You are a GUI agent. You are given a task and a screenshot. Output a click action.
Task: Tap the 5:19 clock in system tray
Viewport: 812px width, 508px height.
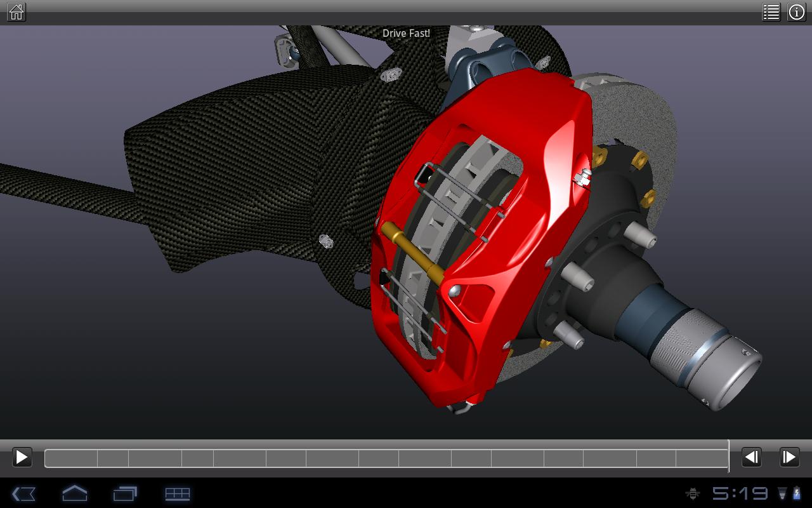pyautogui.click(x=740, y=493)
